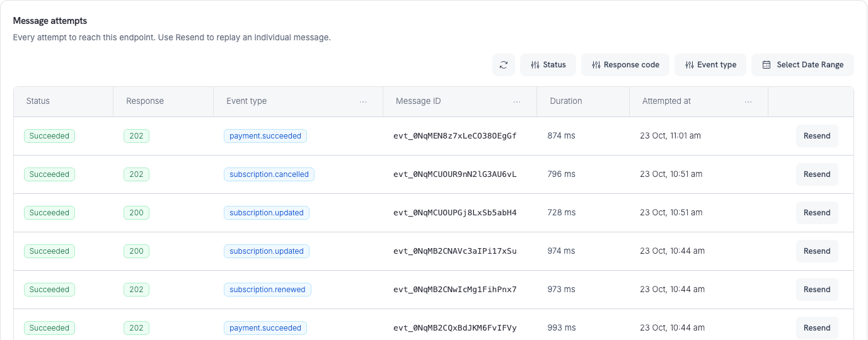
Task: Click subscription.updated tag in 728 ms row
Action: [267, 213]
